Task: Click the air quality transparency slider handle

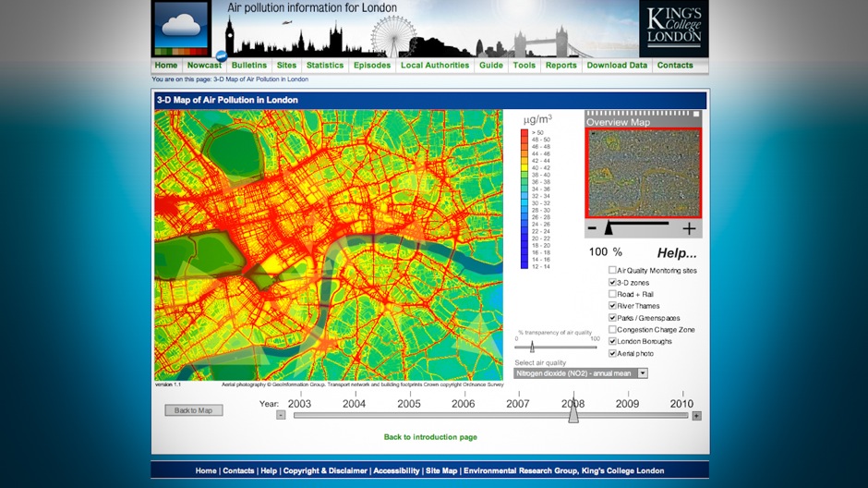Action: 532,348
